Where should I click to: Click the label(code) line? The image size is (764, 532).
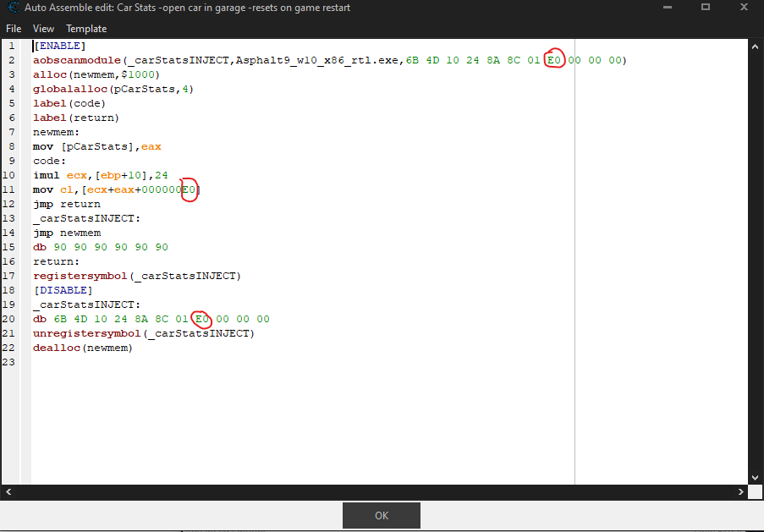pos(69,103)
